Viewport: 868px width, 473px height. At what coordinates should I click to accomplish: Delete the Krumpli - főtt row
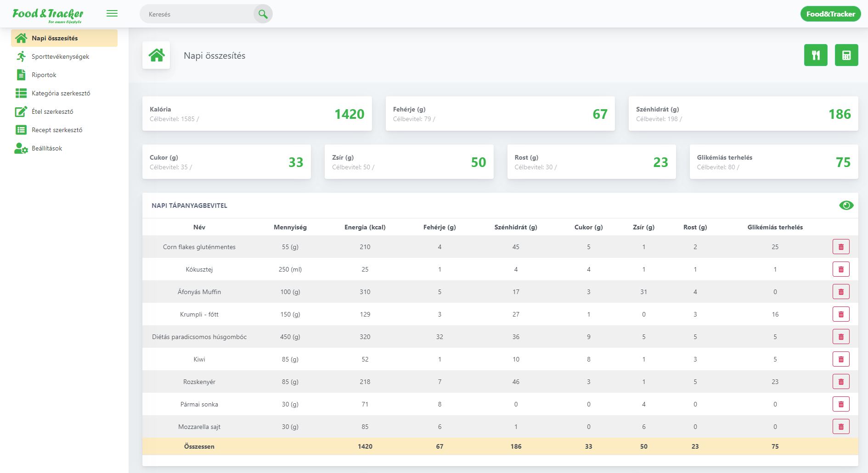(841, 314)
